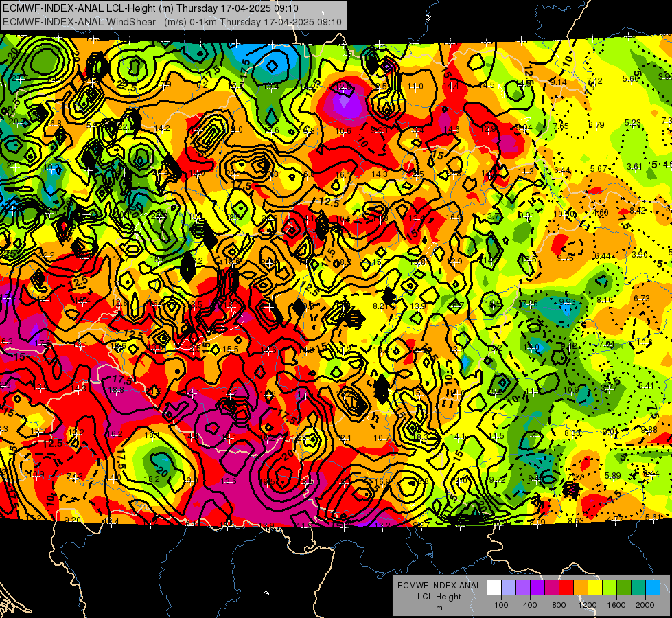672x618 pixels.
Task: Click the map value 5.23
Action: tap(633, 123)
